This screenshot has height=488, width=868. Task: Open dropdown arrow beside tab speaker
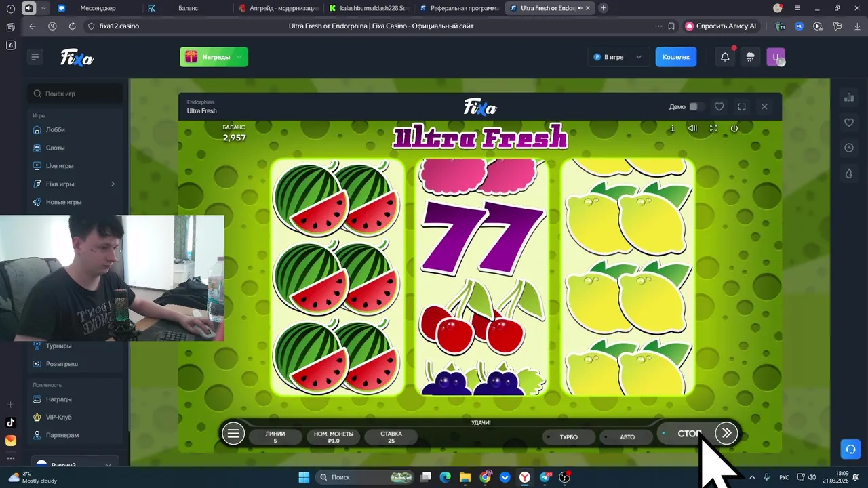point(44,8)
